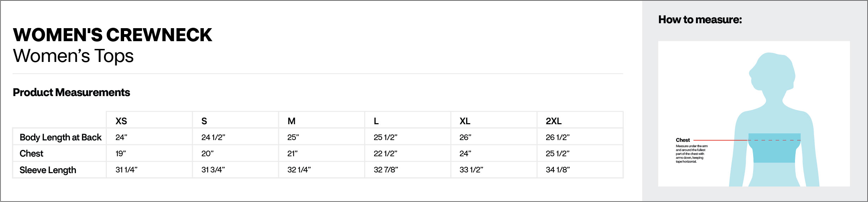Click the How to measure heading
The height and width of the screenshot is (202, 868).
[700, 20]
